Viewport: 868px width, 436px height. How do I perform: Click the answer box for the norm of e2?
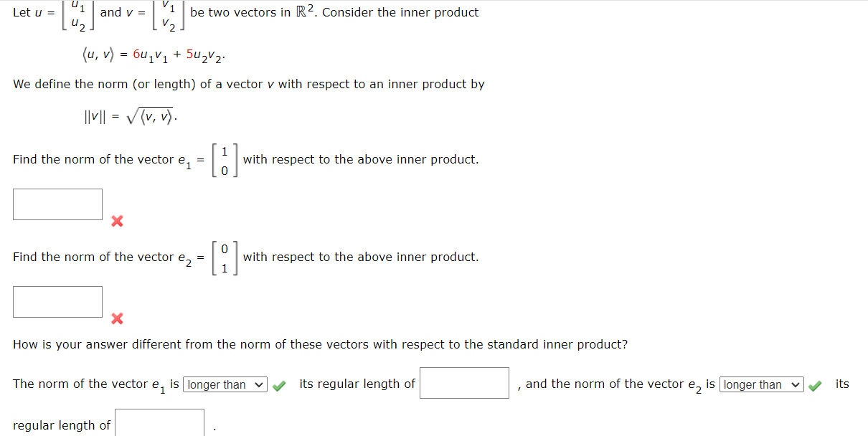(57, 301)
